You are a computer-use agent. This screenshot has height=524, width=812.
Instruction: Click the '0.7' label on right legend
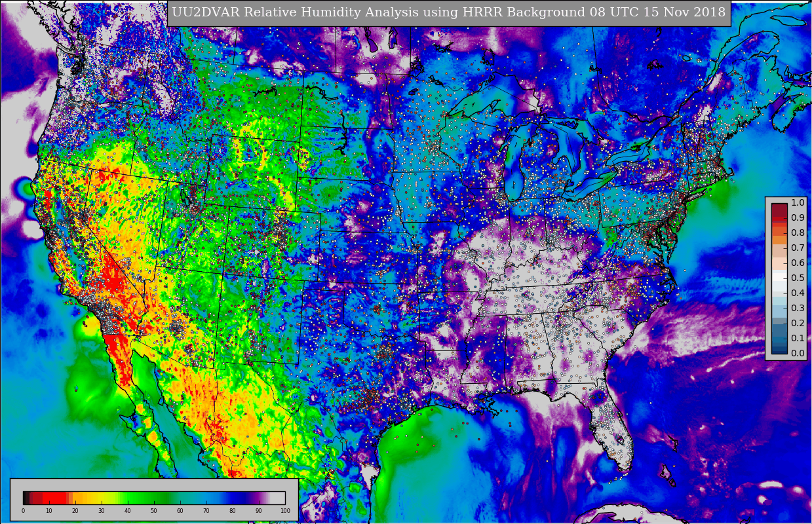click(798, 248)
